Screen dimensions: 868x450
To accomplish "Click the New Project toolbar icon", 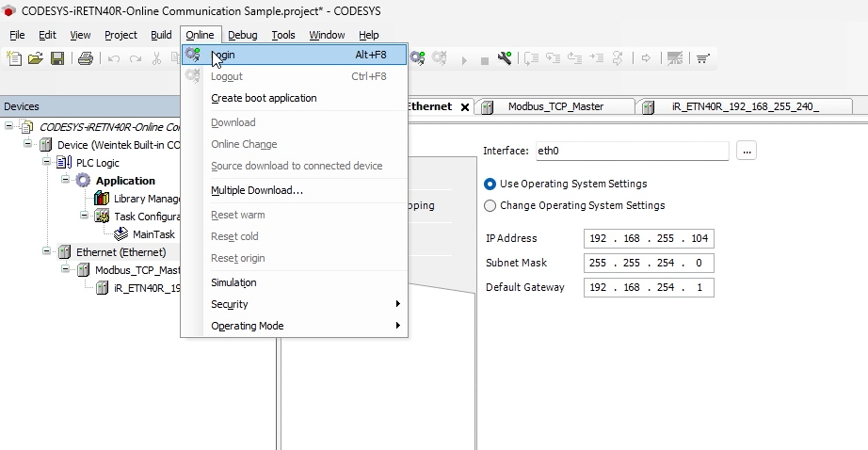I will (14, 58).
